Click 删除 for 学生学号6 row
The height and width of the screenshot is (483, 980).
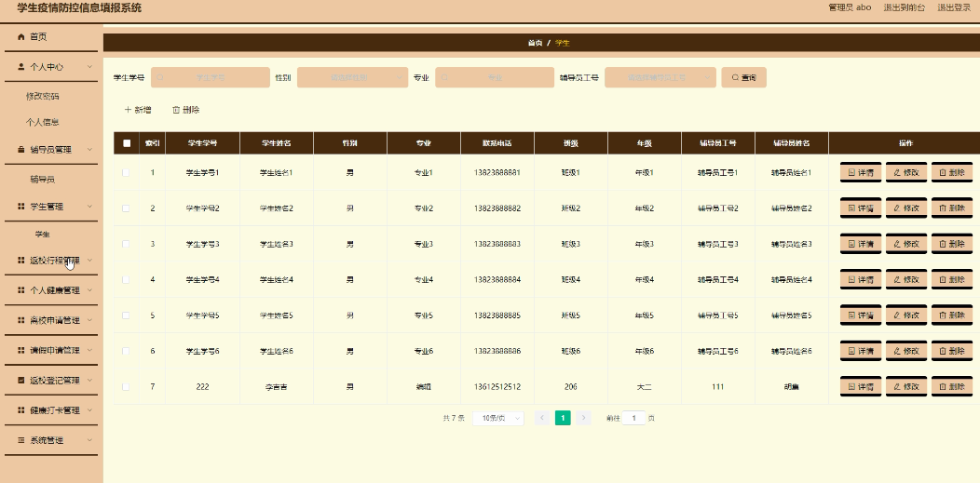[952, 352]
